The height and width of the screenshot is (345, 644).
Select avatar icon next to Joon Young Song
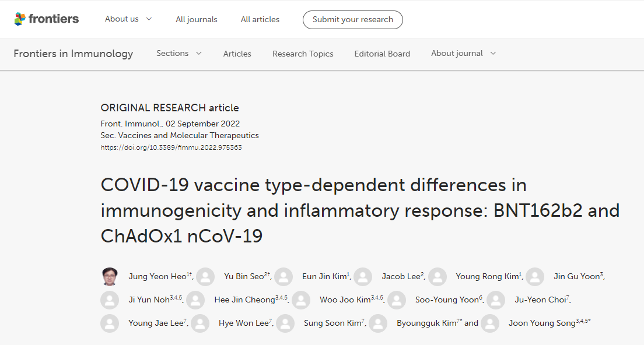coord(490,323)
